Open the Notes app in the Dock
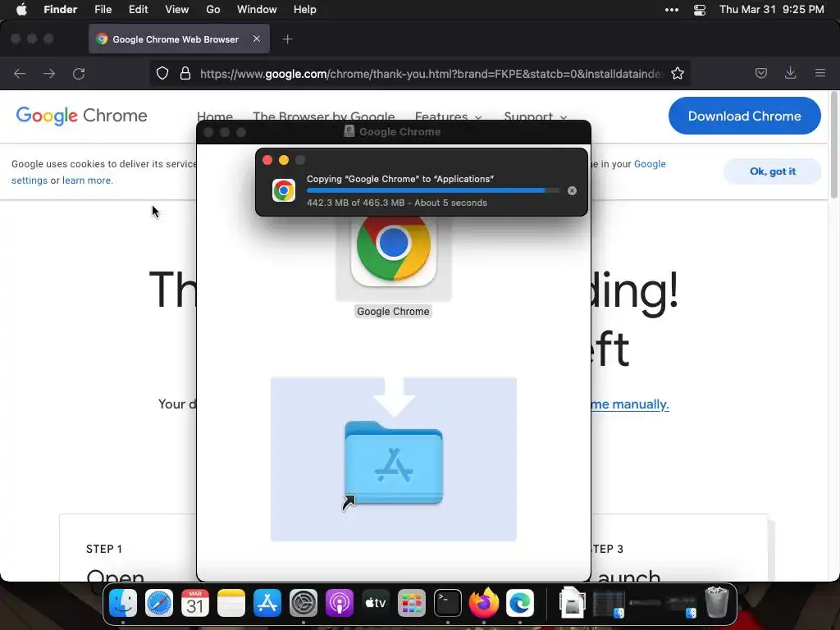Viewport: 840px width, 630px height. tap(231, 603)
